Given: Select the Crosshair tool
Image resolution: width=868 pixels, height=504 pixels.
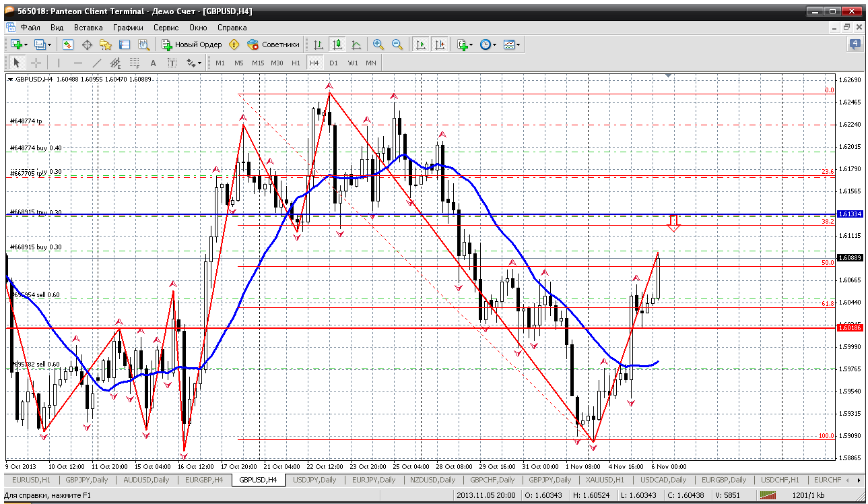Looking at the screenshot, I should point(36,63).
